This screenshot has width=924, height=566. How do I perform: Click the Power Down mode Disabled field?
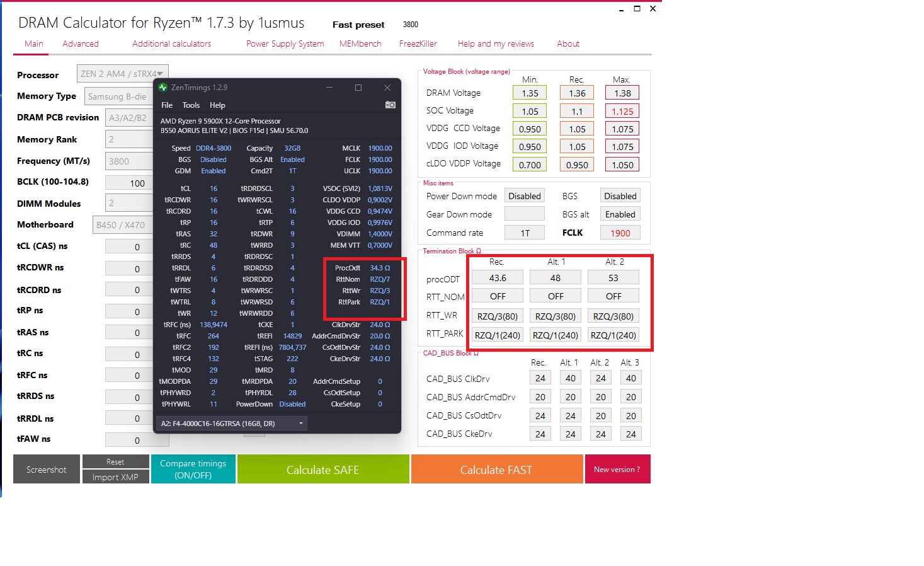525,196
